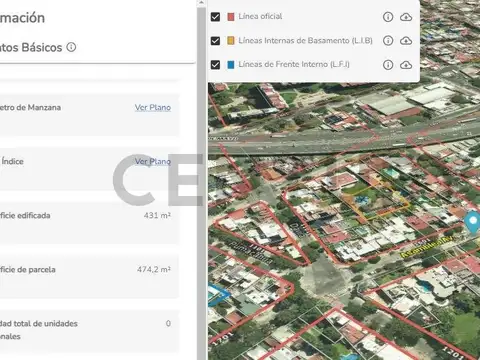The height and width of the screenshot is (360, 480).
Task: Select the 474,2 m² parcela value
Action: [154, 269]
